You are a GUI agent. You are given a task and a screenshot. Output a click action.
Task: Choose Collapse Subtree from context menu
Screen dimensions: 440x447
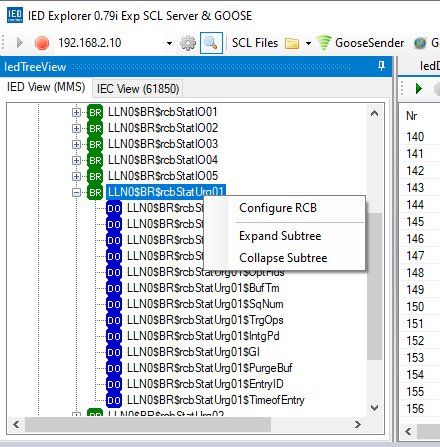coord(283,258)
